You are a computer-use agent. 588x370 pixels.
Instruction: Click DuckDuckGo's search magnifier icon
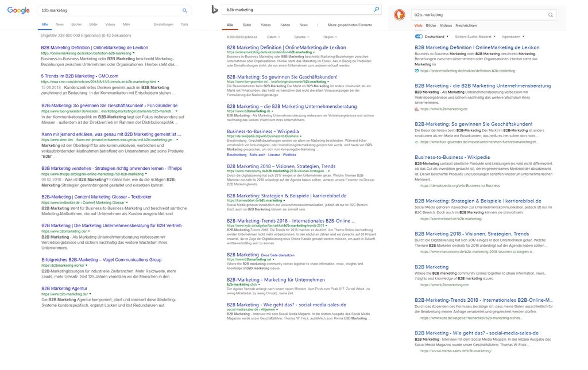pyautogui.click(x=550, y=14)
